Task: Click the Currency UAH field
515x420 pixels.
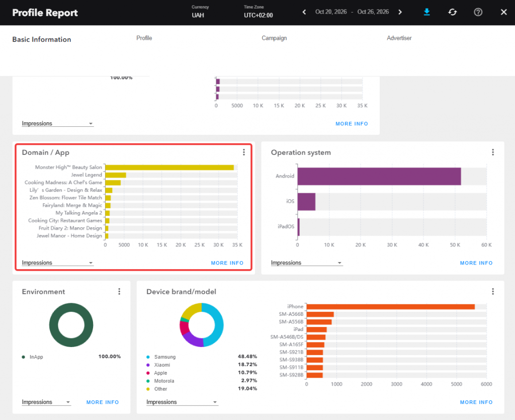Action: (200, 12)
